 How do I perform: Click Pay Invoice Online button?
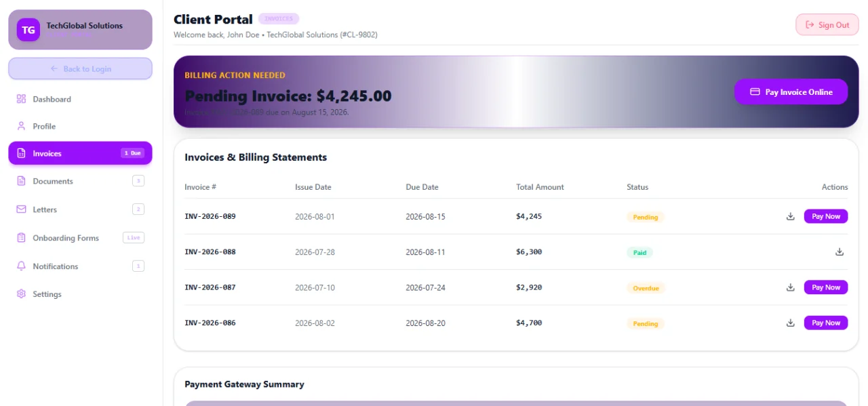[791, 92]
